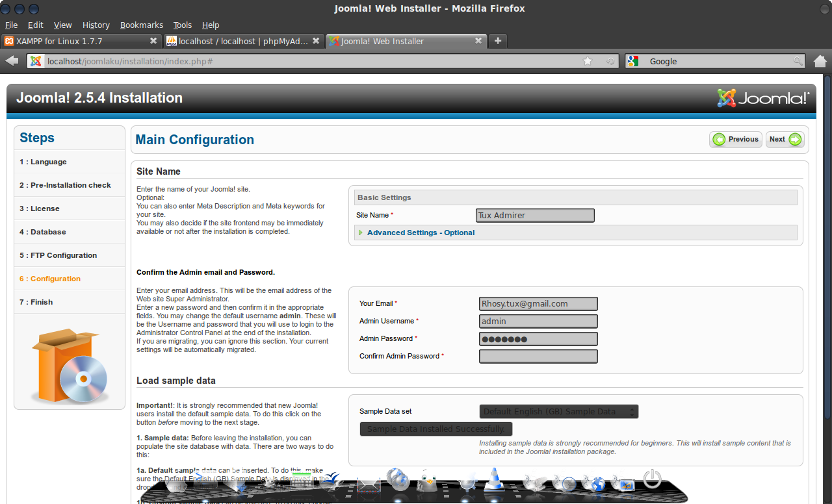
Task: Click step "7 : Finish"
Action: pos(36,302)
